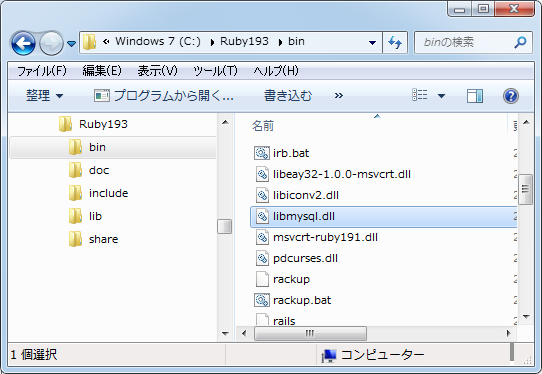Click the blank rackup file icon
This screenshot has width=542, height=374.
pyautogui.click(x=262, y=279)
